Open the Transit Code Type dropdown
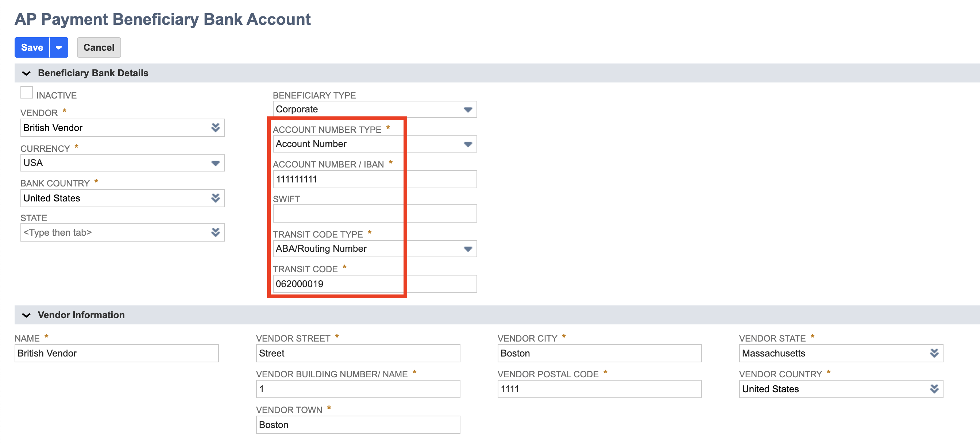This screenshot has height=443, width=980. click(x=375, y=249)
